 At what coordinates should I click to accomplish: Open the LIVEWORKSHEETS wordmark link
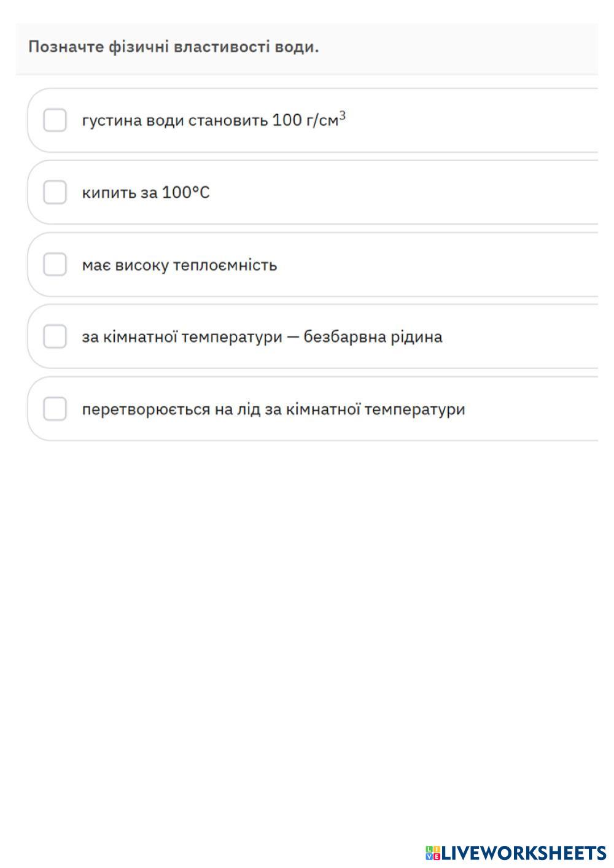pos(524,853)
